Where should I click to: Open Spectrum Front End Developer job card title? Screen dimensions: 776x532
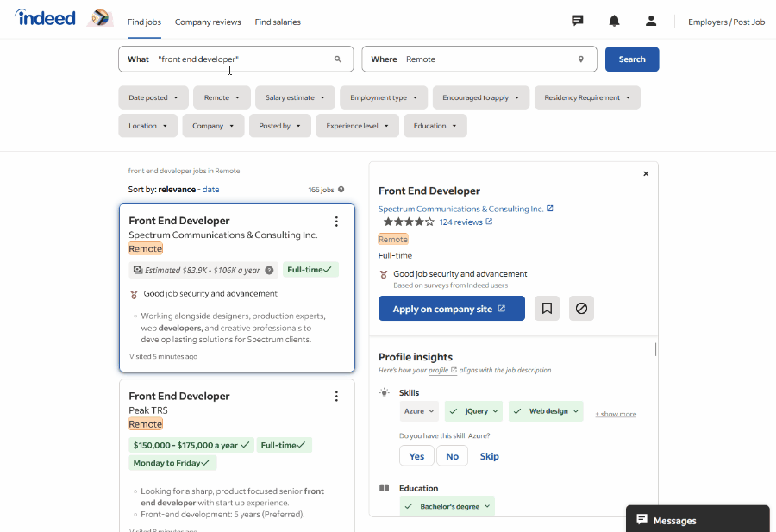point(179,221)
